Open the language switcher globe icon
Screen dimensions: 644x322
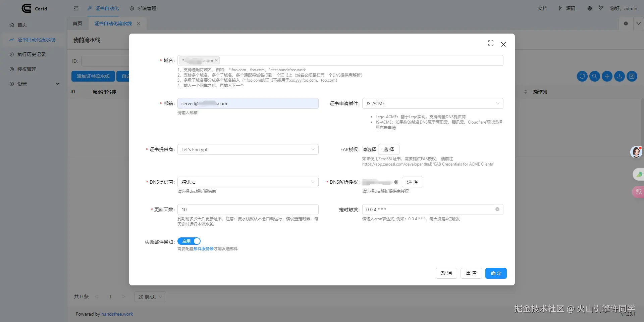click(x=589, y=8)
